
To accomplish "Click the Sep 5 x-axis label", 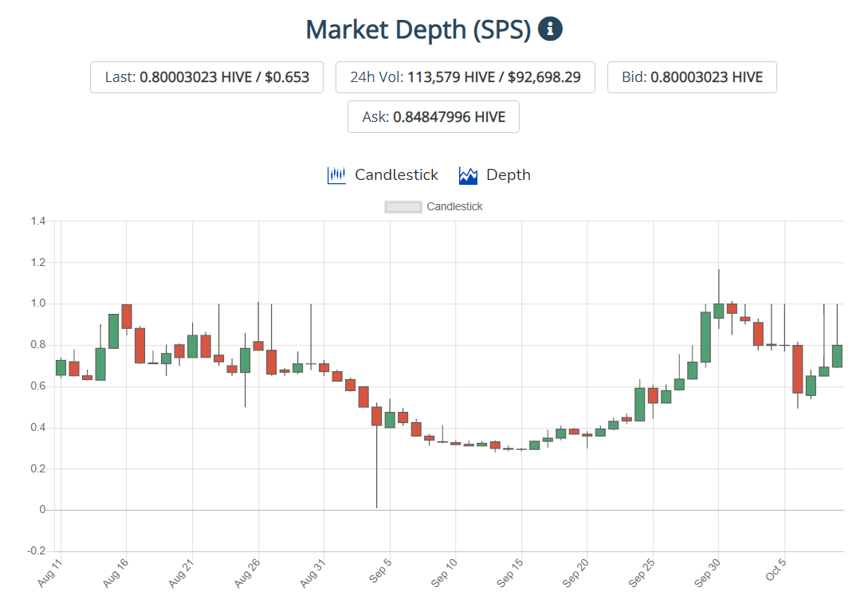I will click(380, 571).
